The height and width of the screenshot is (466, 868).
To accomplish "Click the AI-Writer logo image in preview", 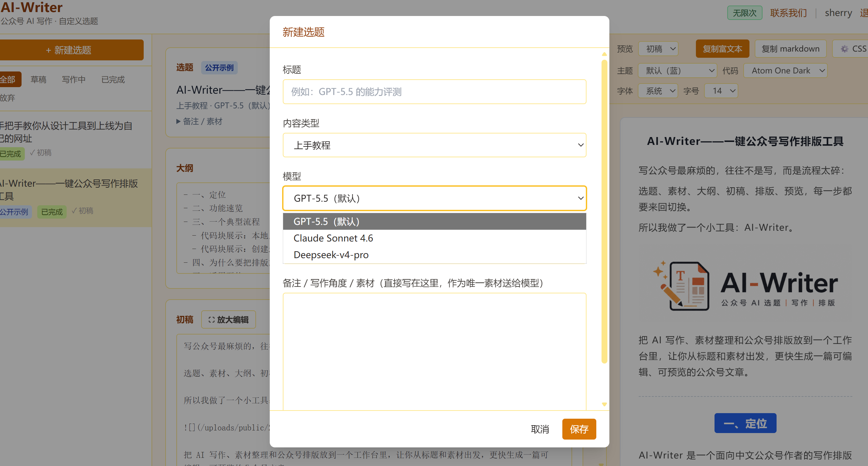I will (x=745, y=286).
